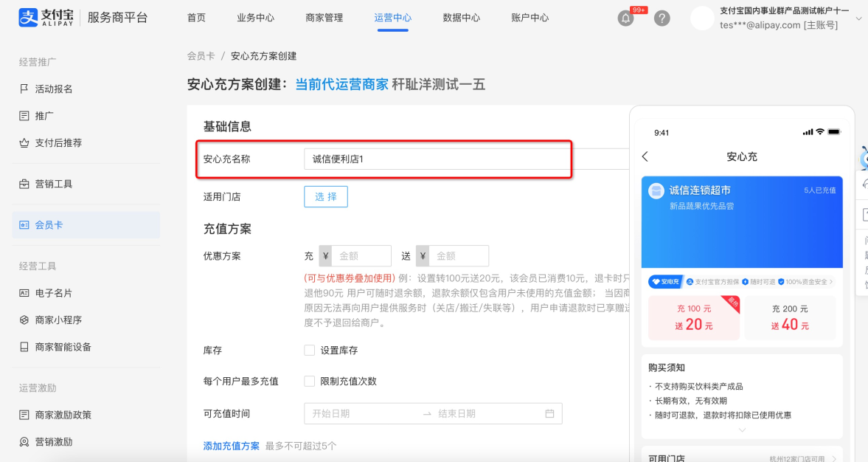Click the back arrow in phone preview
Screen dimensions: 868x462
pos(645,156)
